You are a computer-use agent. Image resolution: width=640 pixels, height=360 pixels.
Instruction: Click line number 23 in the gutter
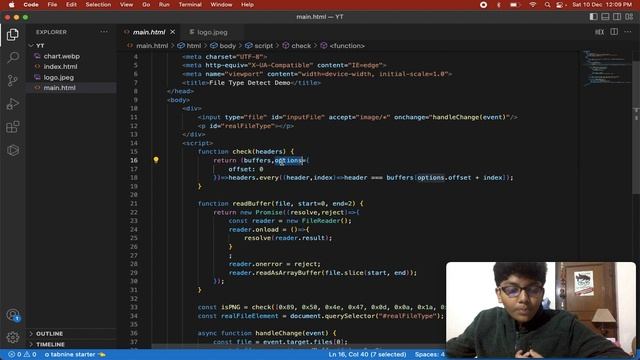134,221
